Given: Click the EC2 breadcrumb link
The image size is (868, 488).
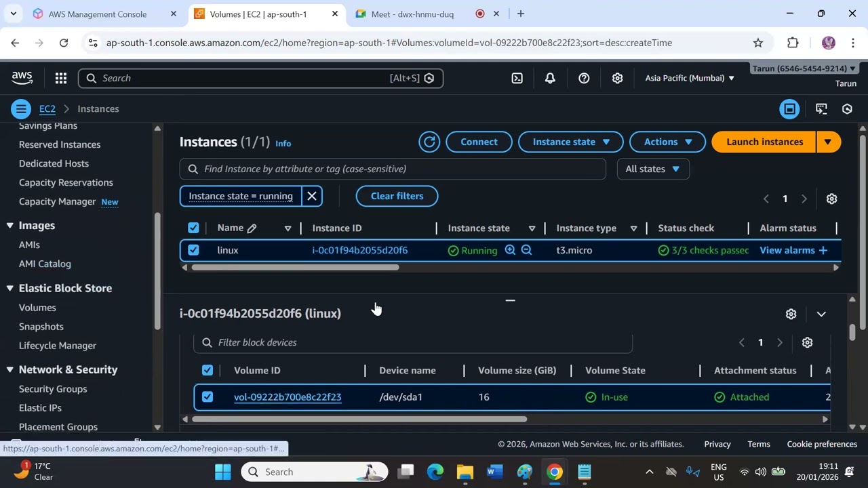Looking at the screenshot, I should (47, 109).
